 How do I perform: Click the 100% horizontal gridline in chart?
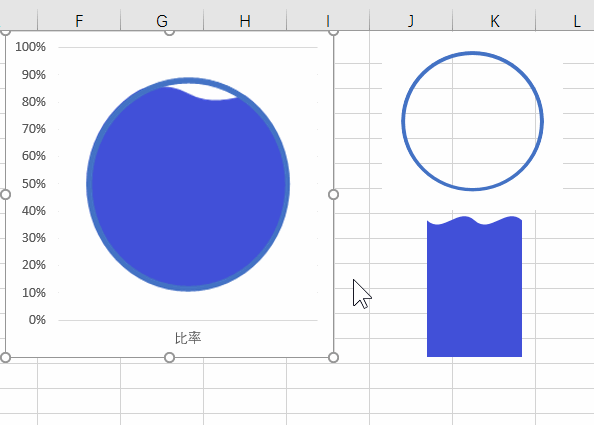[188, 47]
